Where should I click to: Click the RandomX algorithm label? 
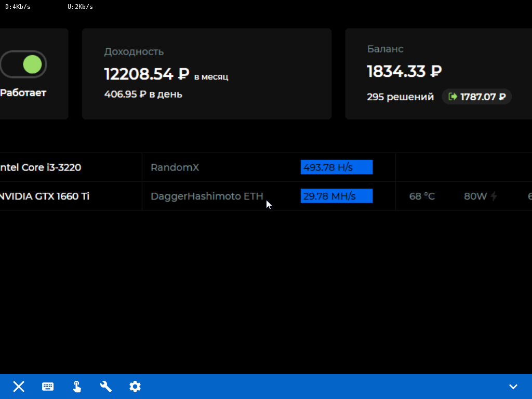point(175,167)
